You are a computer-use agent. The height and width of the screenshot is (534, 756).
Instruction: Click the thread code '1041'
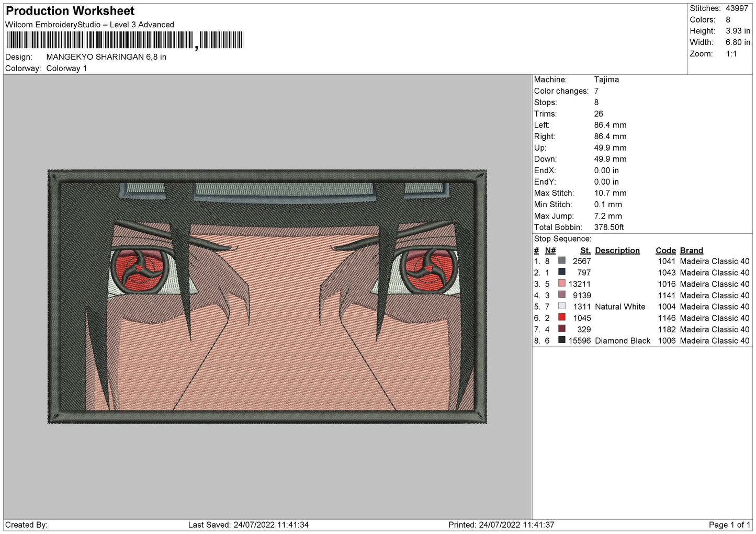pyautogui.click(x=667, y=261)
